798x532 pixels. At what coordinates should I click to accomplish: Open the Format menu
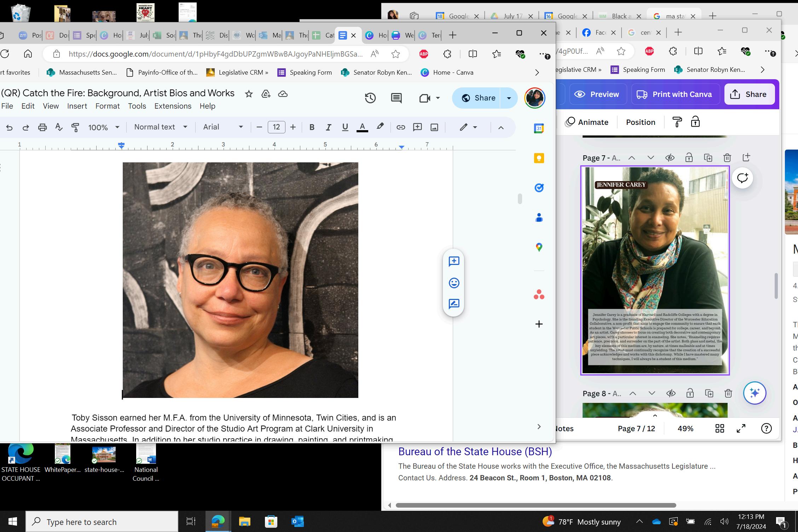(x=108, y=106)
